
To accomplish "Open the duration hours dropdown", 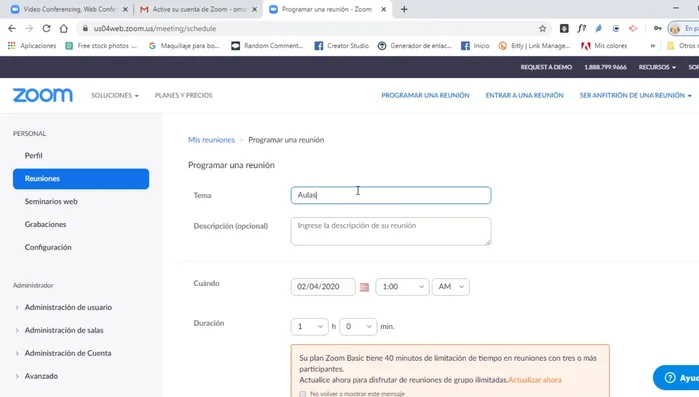I will pyautogui.click(x=309, y=327).
